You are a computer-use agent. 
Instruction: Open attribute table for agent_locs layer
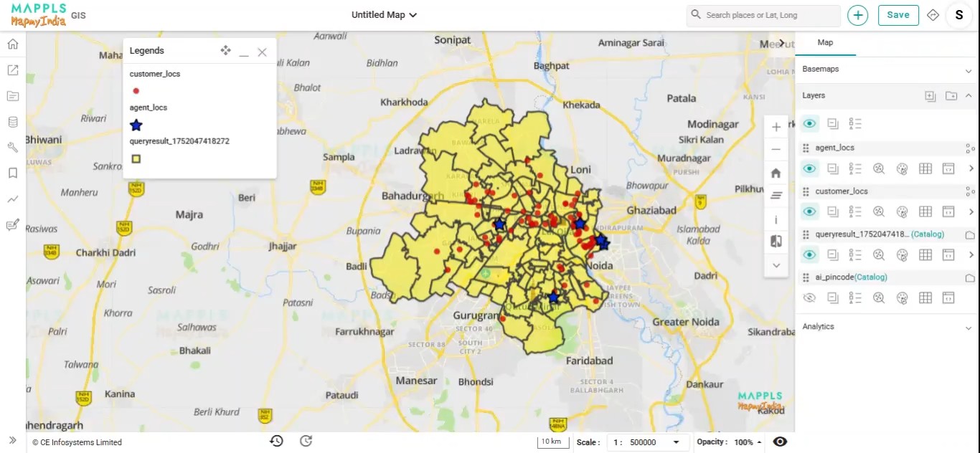click(925, 169)
